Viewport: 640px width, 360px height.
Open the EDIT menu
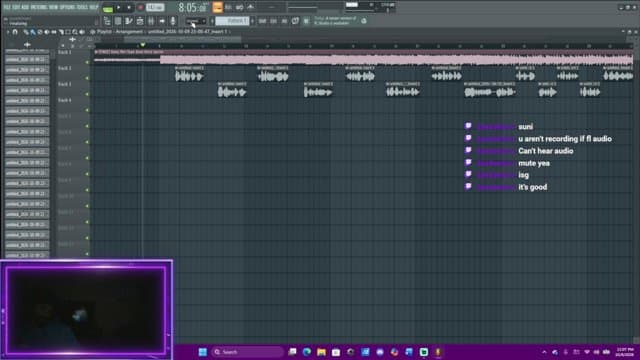[x=15, y=7]
